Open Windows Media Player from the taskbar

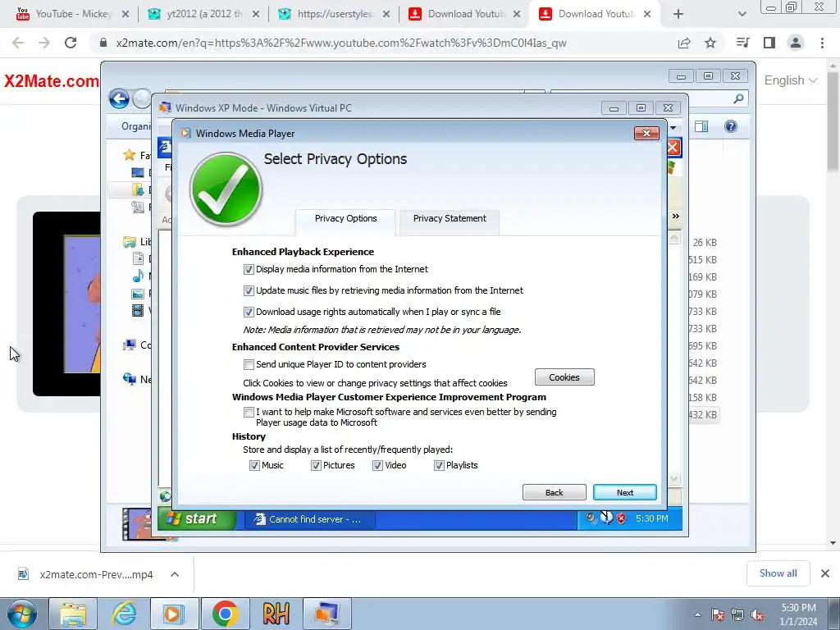pyautogui.click(x=174, y=614)
